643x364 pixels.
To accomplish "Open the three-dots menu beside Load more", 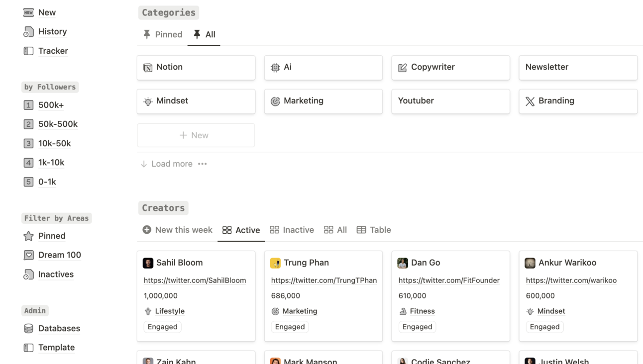I will click(x=202, y=164).
